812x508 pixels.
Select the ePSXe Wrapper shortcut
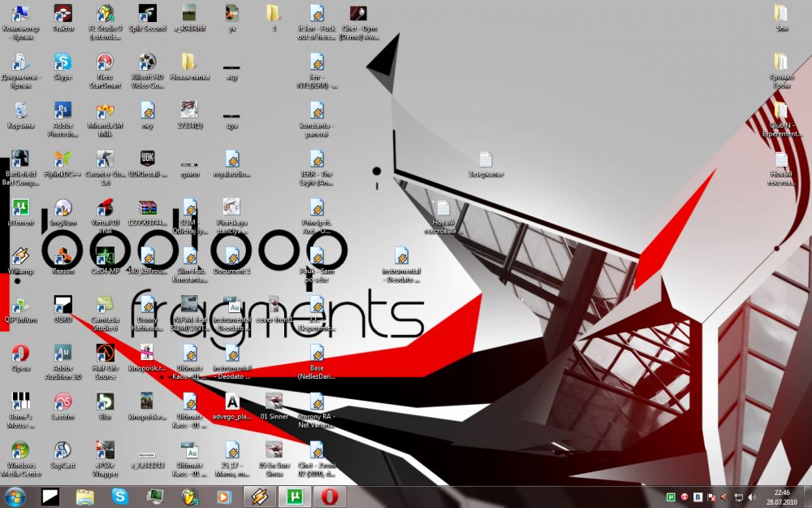click(105, 459)
